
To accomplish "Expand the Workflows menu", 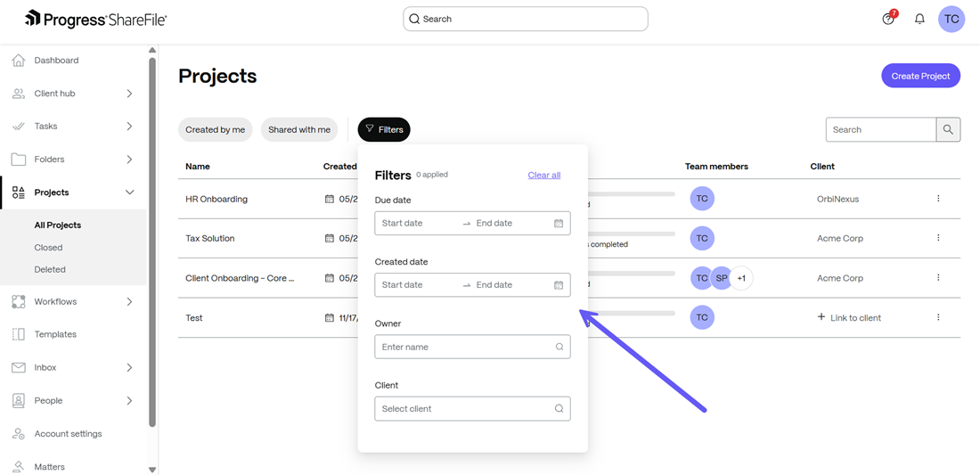I will point(129,302).
